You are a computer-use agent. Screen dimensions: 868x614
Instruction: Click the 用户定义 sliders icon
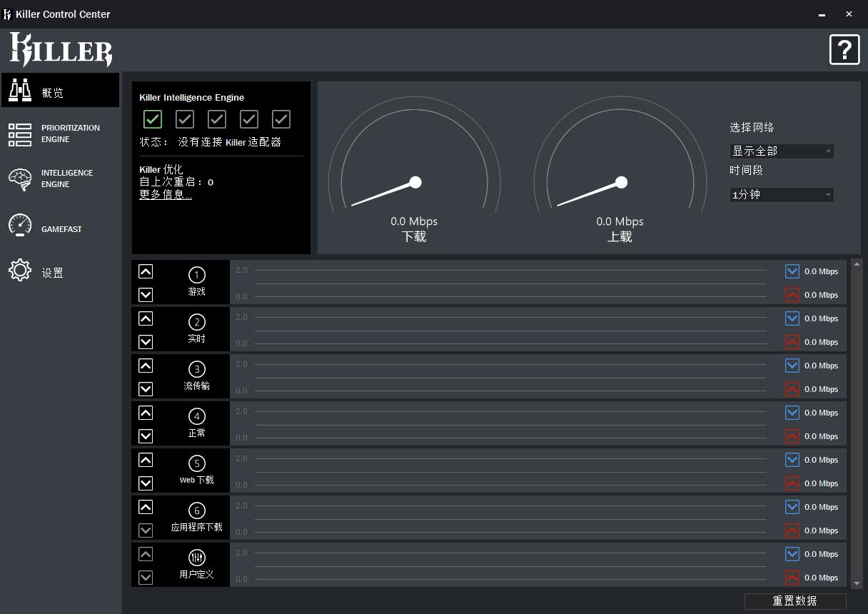click(197, 558)
